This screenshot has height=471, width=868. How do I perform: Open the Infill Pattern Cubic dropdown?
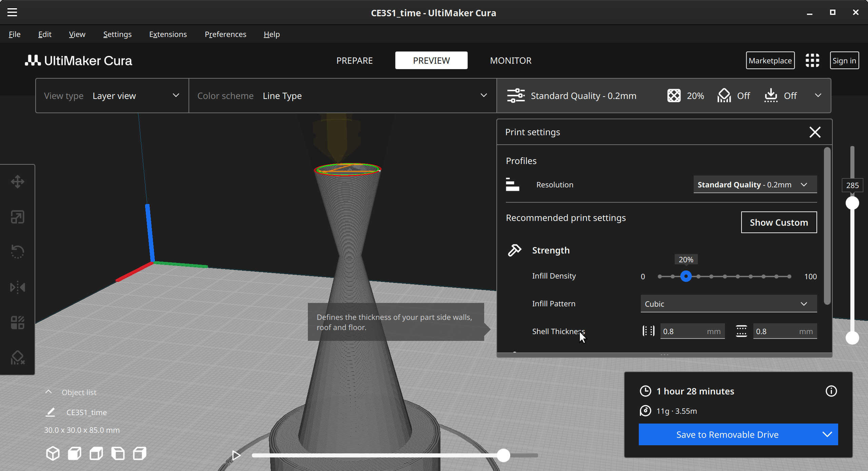point(728,304)
